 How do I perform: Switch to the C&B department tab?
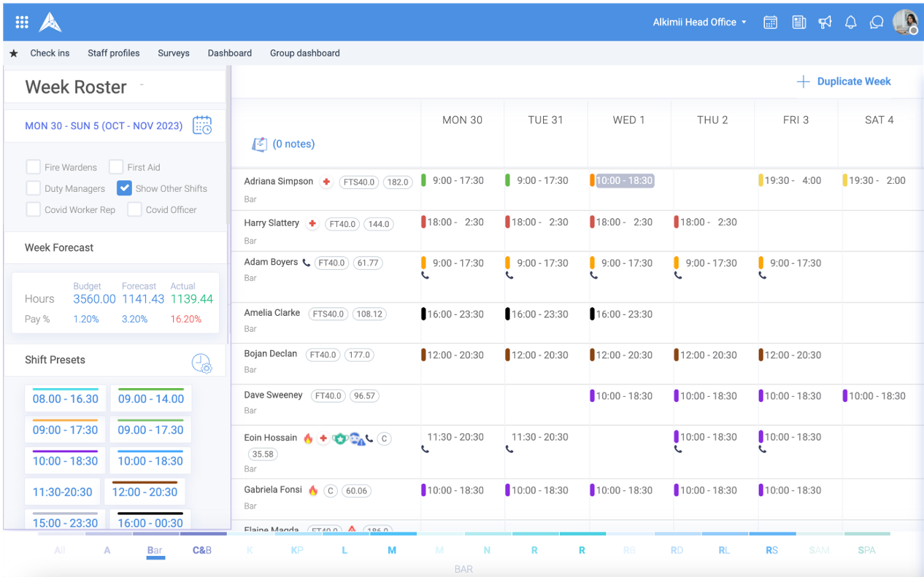(x=202, y=550)
